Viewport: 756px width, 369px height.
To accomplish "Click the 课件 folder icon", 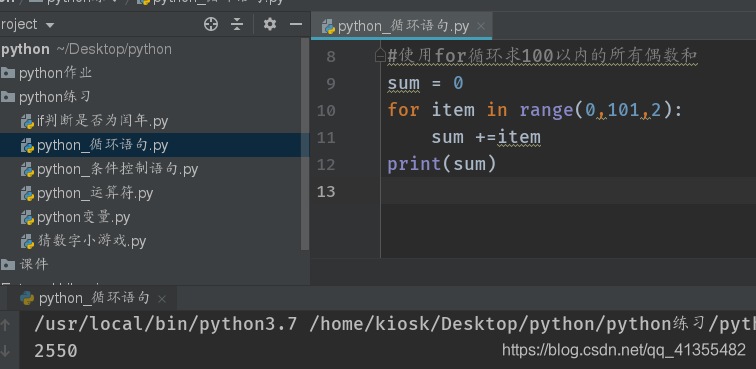I will 8,264.
